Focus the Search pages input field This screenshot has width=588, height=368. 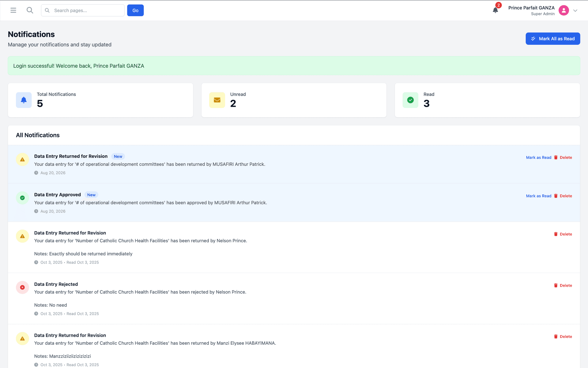[83, 10]
